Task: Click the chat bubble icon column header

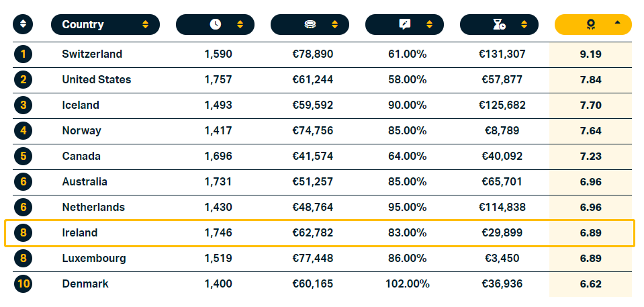Action: [x=404, y=25]
